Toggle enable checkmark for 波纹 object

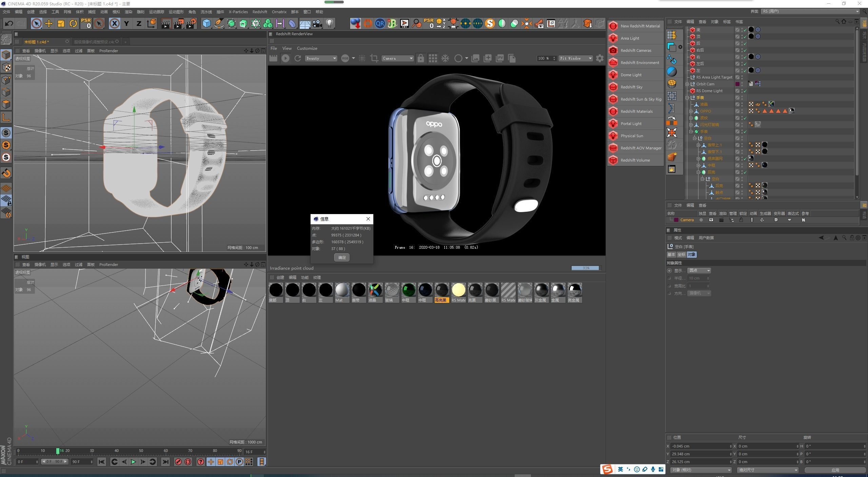[x=745, y=118]
